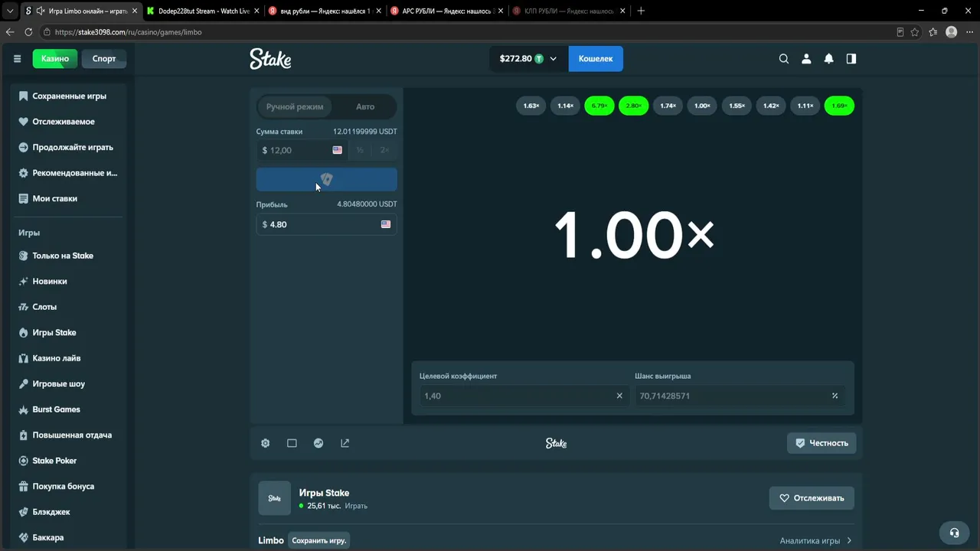Switch to внд рубли Яндекс tab
Screen dimensions: 980x551
(x=323, y=11)
